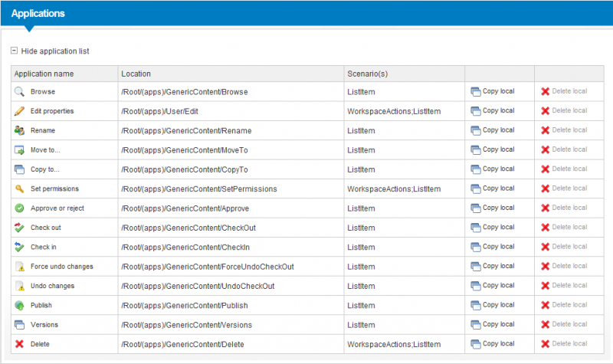Delete local for the Check out row

564,227
